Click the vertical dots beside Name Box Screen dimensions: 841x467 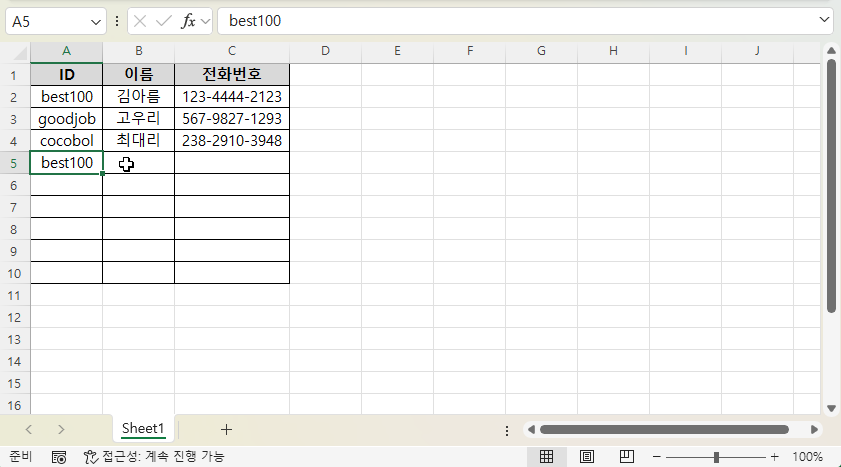117,21
